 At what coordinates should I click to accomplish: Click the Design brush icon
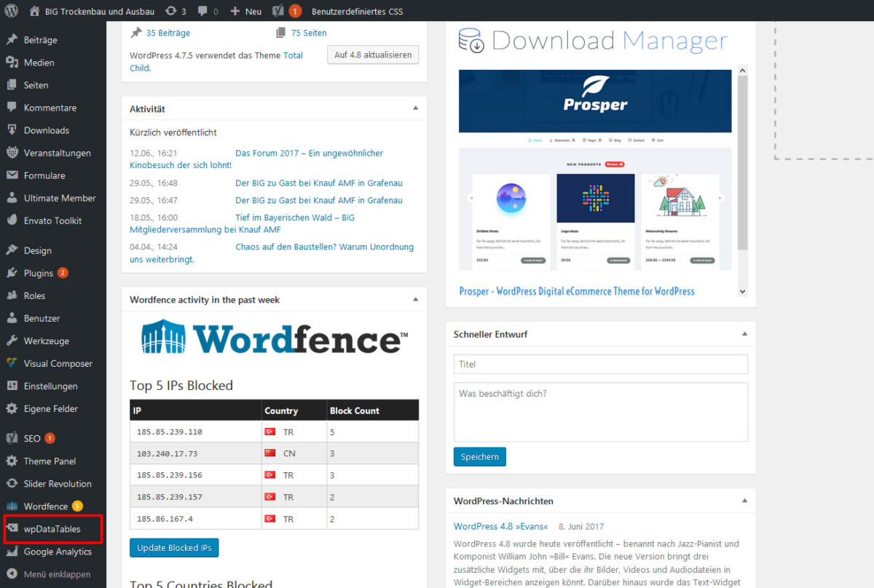coord(12,250)
